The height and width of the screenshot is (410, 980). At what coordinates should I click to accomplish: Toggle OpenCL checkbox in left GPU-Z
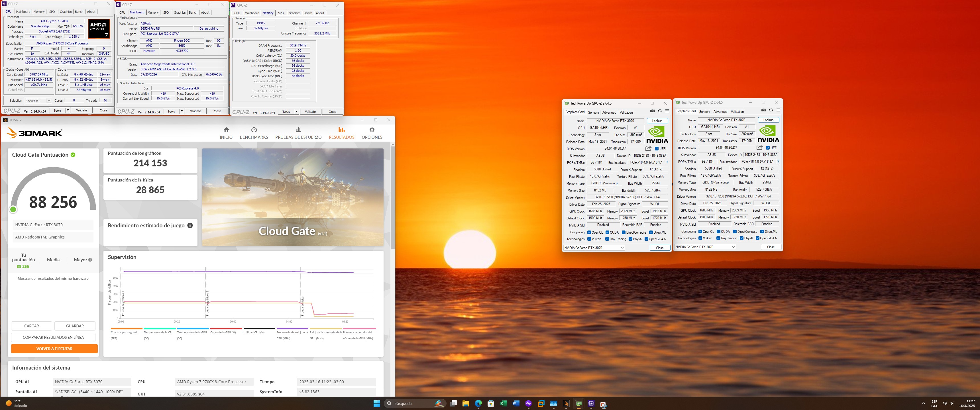589,232
